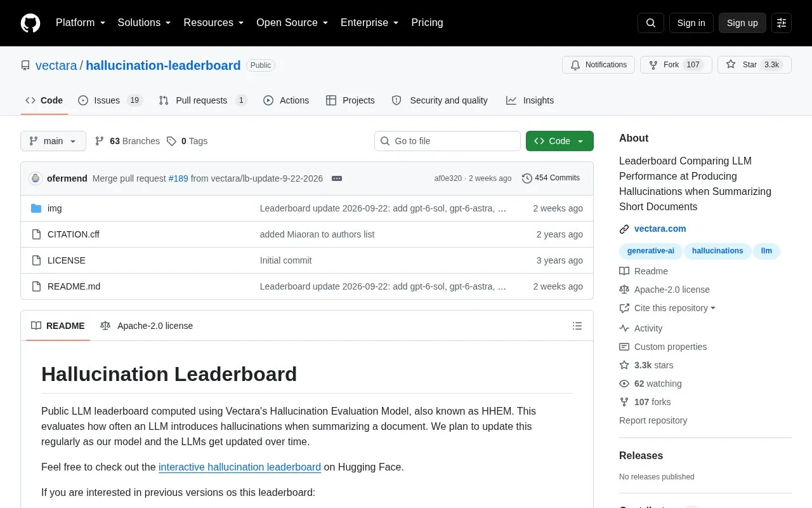
Task: Click the generative-ai topic tag
Action: (651, 251)
